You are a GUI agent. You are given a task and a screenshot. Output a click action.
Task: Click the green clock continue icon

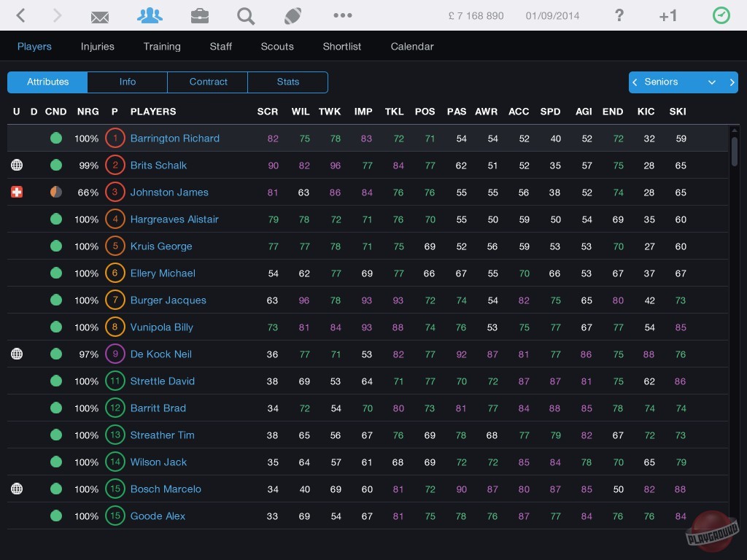coord(721,15)
